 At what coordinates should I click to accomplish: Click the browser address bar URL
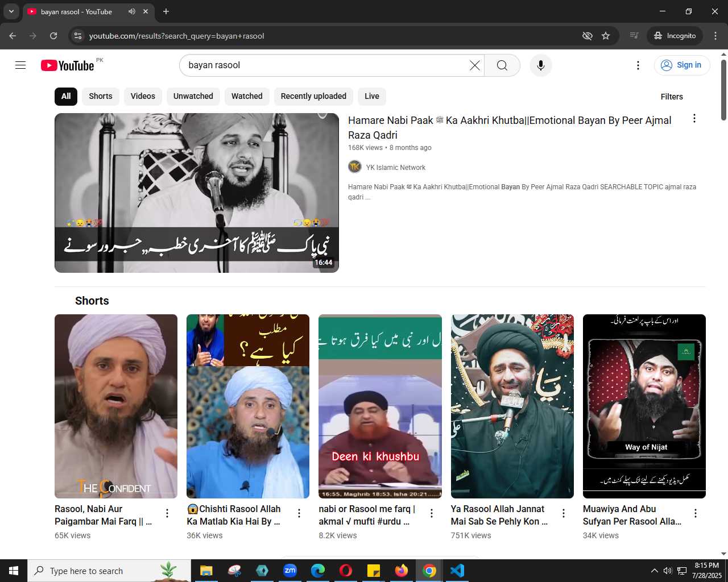coord(177,36)
